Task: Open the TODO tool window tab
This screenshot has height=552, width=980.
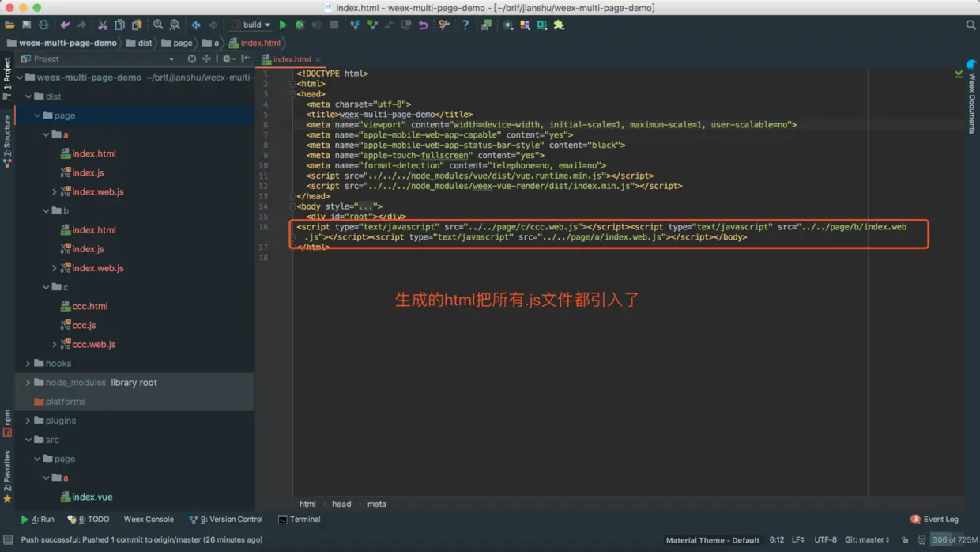Action: pos(89,520)
